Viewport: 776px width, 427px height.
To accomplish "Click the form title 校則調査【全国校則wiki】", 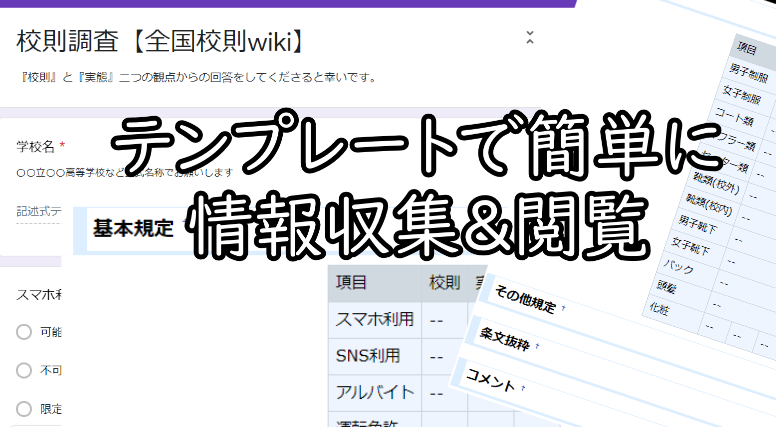I will click(160, 42).
